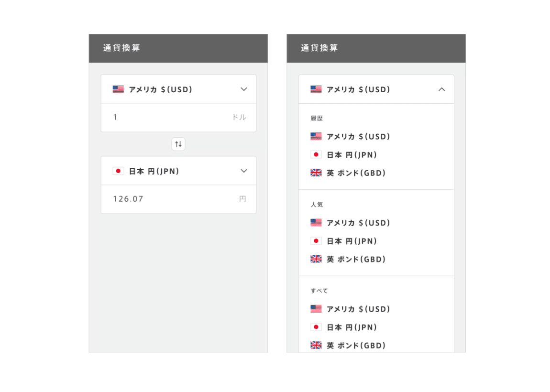The height and width of the screenshot is (392, 550).
Task: Click the US flag icon under すべて
Action: 316,309
